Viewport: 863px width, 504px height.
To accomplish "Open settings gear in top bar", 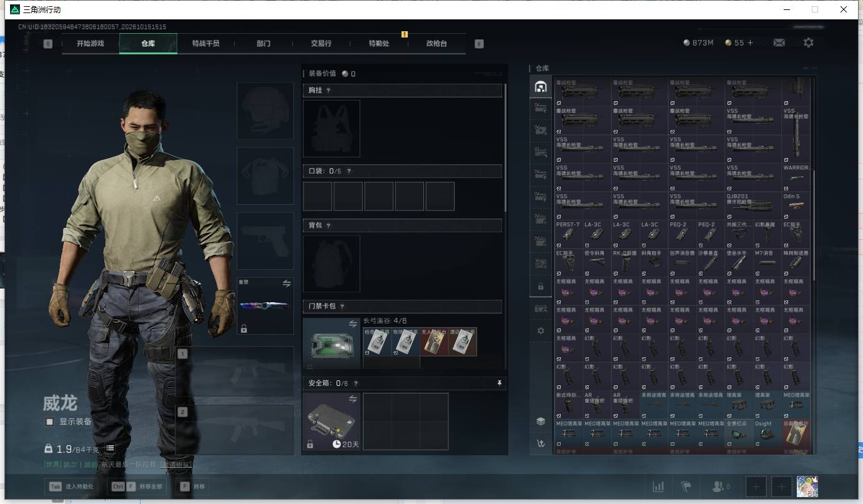I will tap(809, 42).
